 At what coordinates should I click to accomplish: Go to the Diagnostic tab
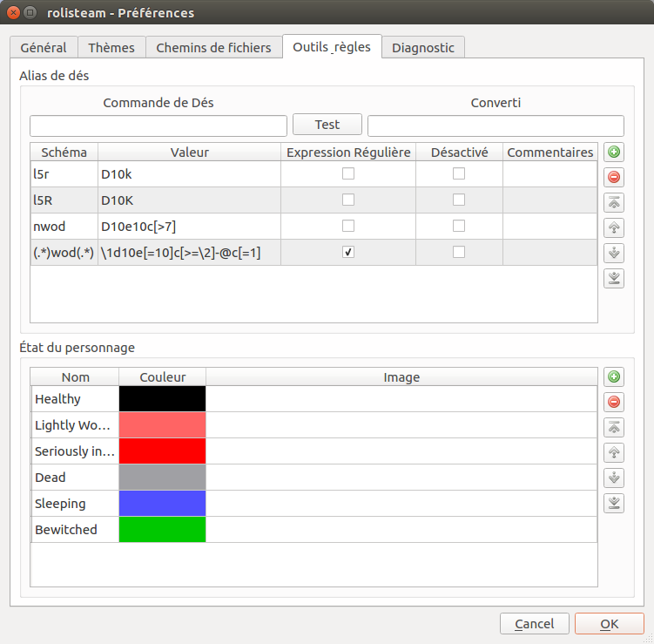point(423,48)
